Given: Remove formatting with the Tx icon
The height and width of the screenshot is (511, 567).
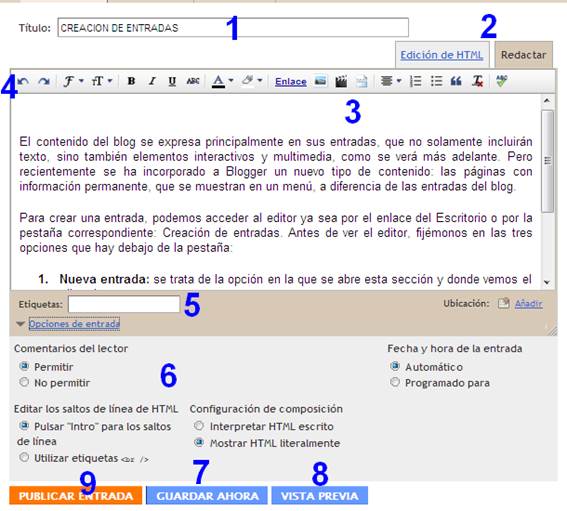Looking at the screenshot, I should click(x=477, y=81).
